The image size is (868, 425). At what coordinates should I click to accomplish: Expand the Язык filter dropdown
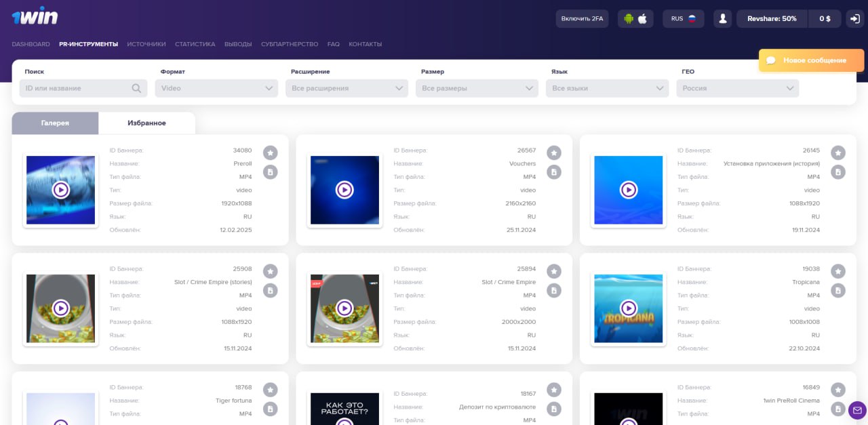(607, 88)
